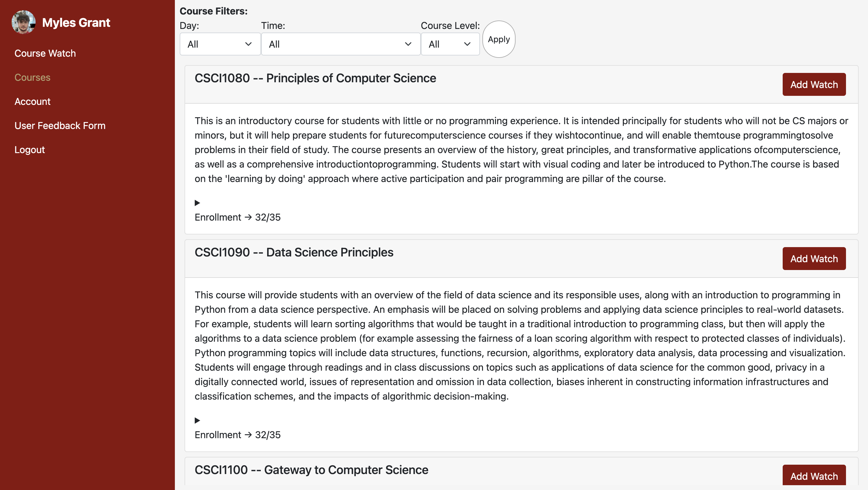
Task: Expand details triangle under CSCI1080 description
Action: (x=197, y=203)
